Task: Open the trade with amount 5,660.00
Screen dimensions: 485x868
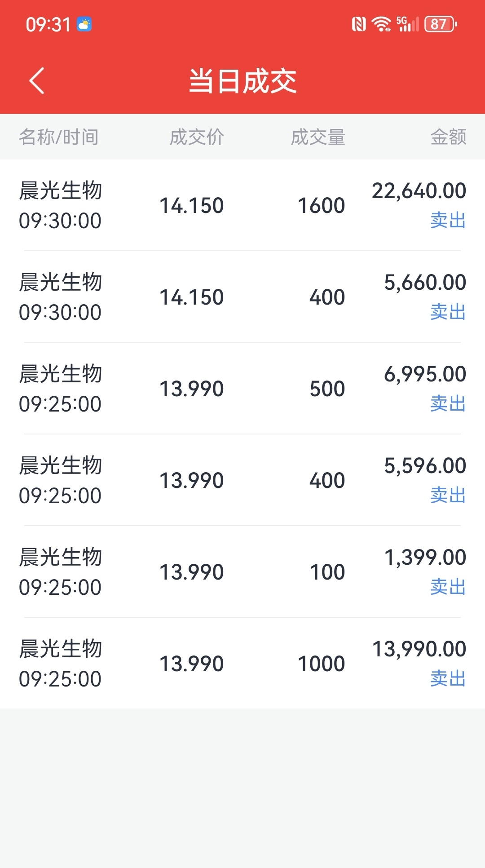Action: pos(242,297)
